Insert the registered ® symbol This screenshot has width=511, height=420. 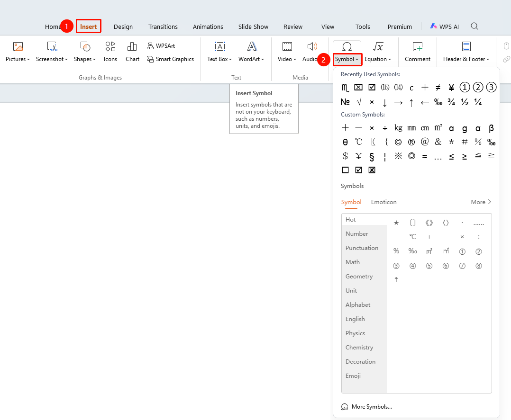click(x=411, y=142)
